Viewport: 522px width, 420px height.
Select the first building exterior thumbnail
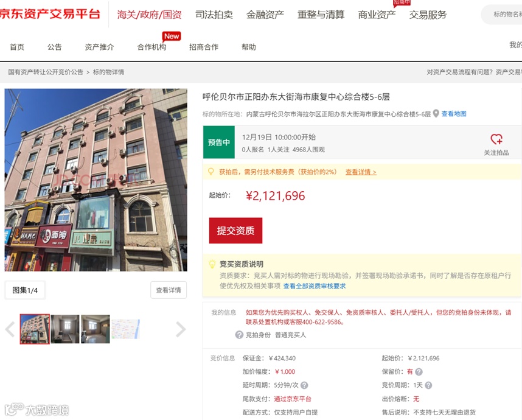pos(35,329)
